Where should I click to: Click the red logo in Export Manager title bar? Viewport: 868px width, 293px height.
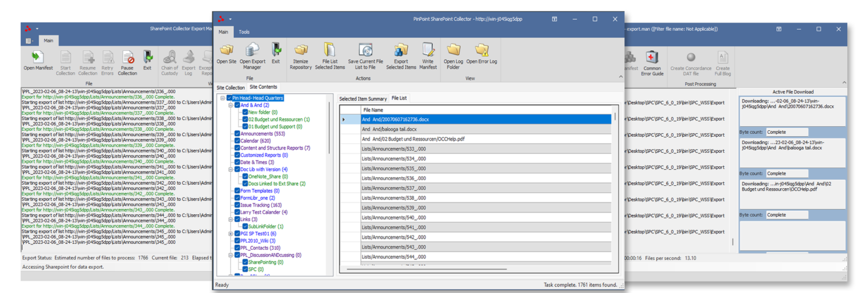pos(27,28)
